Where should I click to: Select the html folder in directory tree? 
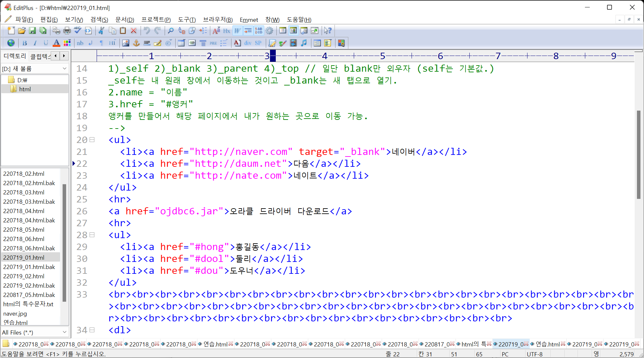[x=25, y=89]
